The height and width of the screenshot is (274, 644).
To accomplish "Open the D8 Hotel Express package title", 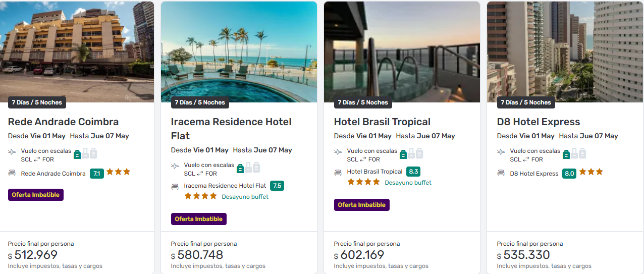I will pos(538,122).
